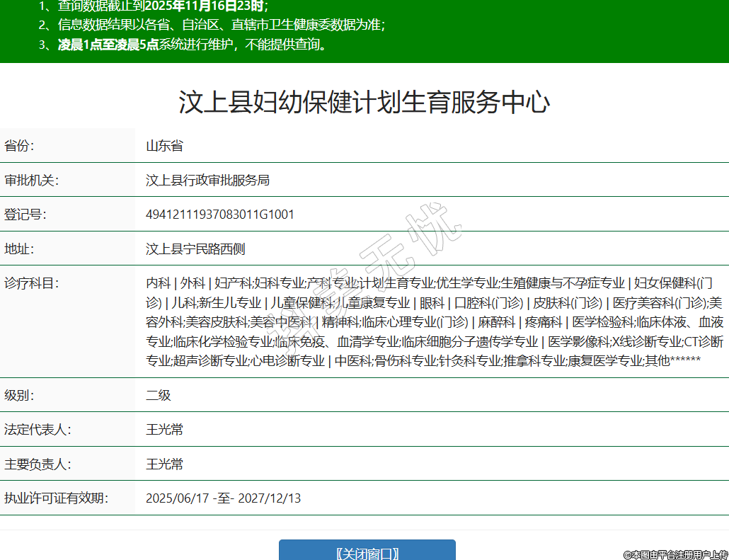Click the 登记号 row label
Image resolution: width=729 pixels, height=560 pixels.
(x=25, y=215)
